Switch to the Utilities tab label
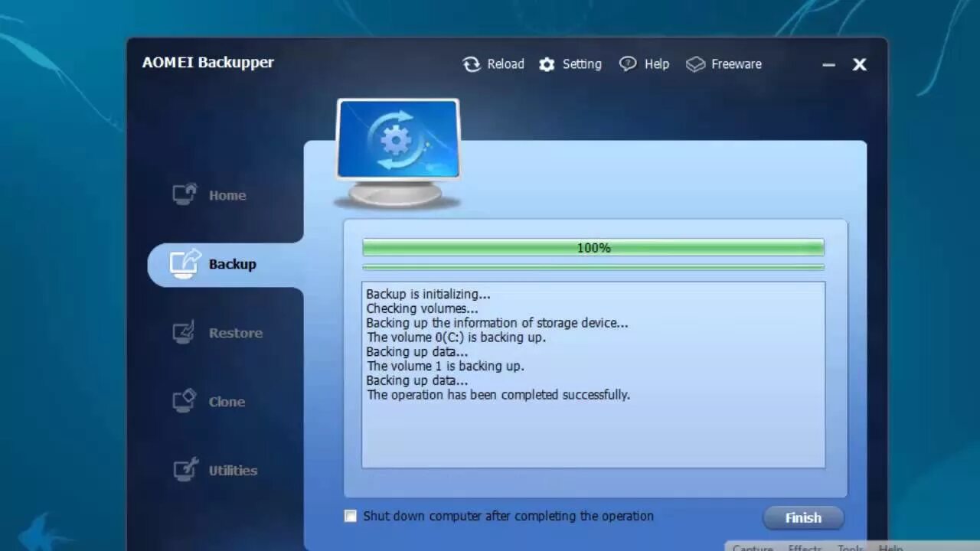Image resolution: width=980 pixels, height=551 pixels. (233, 471)
